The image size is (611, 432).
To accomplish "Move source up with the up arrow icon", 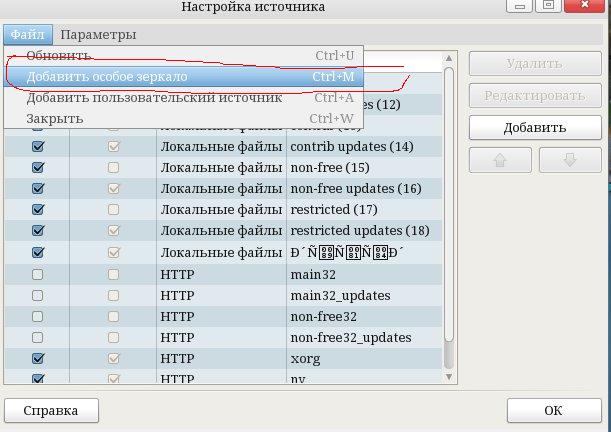I will [x=500, y=160].
